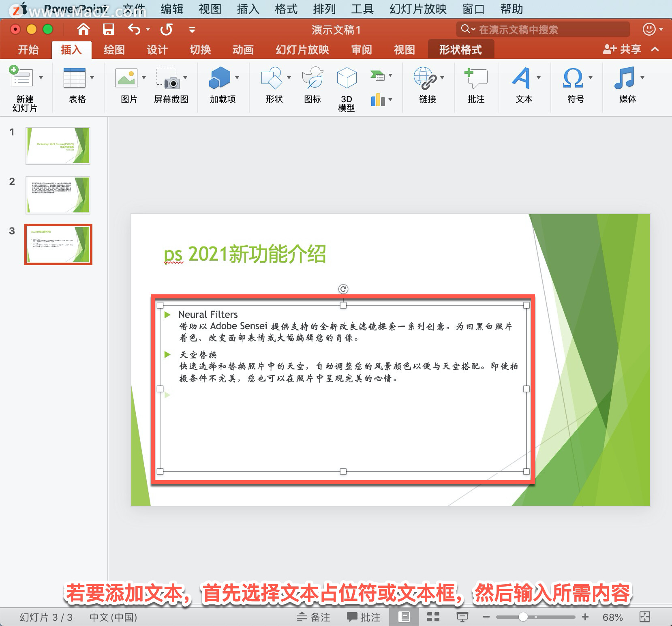The width and height of the screenshot is (672, 626).
Task: Open the 审阅 ribbon tab
Action: pyautogui.click(x=362, y=50)
